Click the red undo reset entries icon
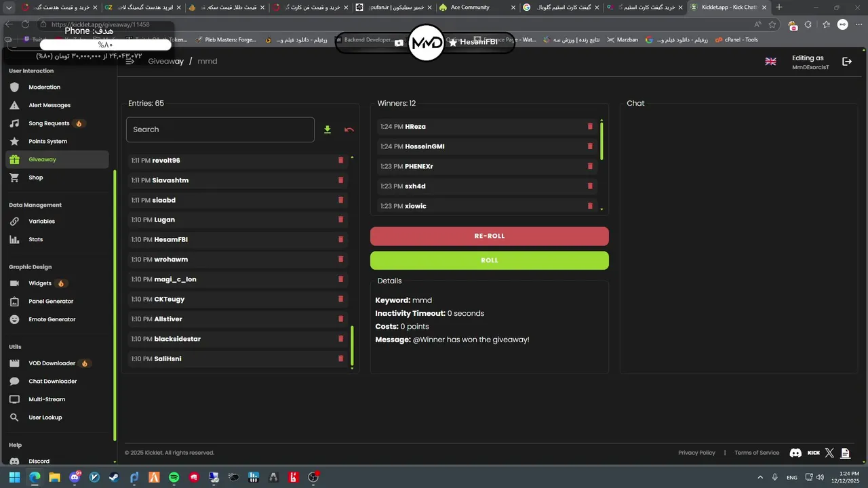The height and width of the screenshot is (488, 868). tap(349, 129)
